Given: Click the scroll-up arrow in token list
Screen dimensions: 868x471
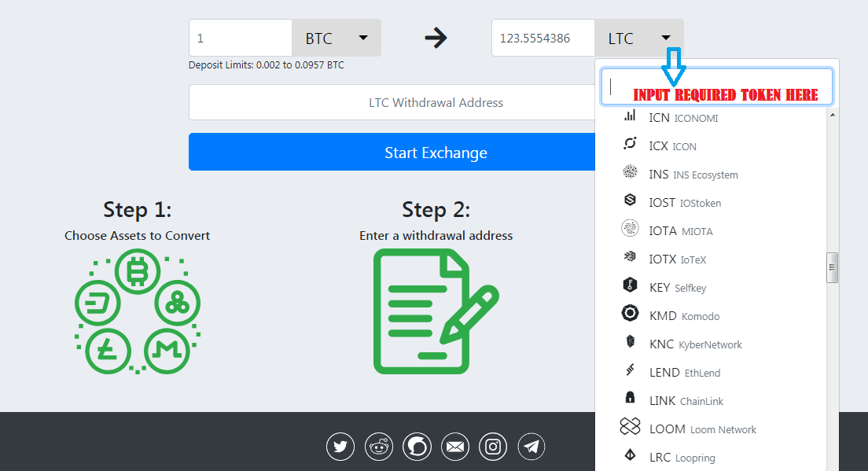Looking at the screenshot, I should click(x=833, y=115).
